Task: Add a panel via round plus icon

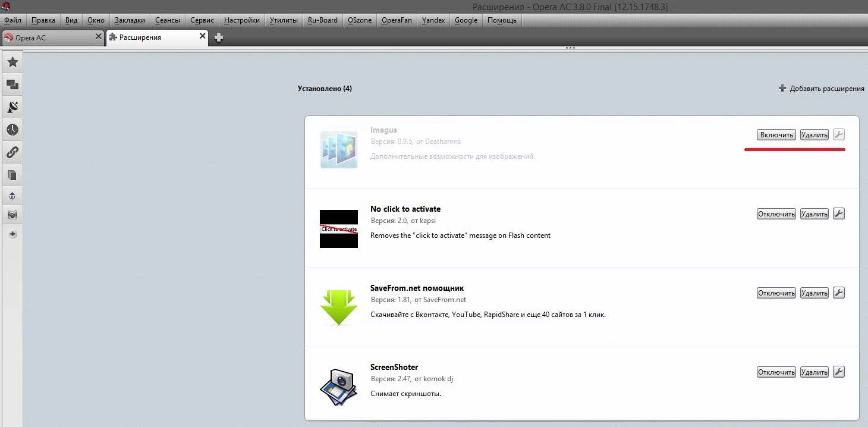Action: [x=12, y=234]
